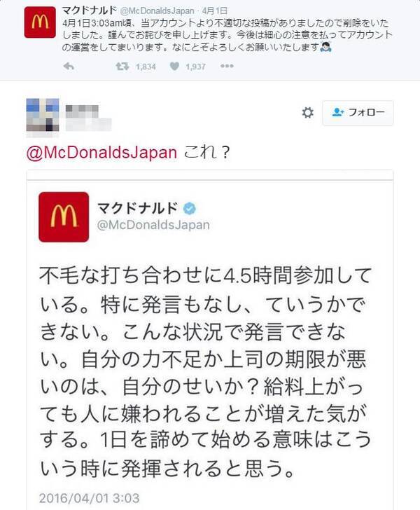
Task: Click the reply arrow icon under the apology tweet
Action: click(x=69, y=67)
